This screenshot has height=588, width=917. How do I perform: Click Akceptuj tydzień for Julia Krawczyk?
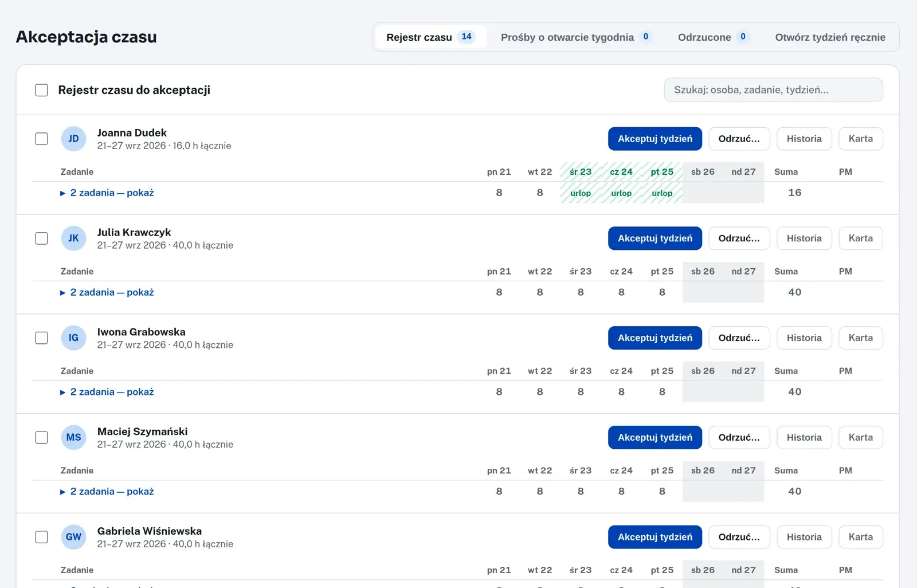(655, 238)
